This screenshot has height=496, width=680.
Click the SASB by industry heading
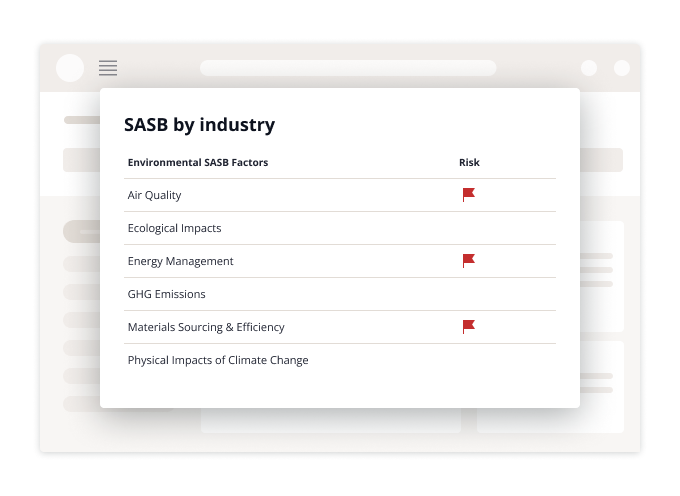point(199,125)
